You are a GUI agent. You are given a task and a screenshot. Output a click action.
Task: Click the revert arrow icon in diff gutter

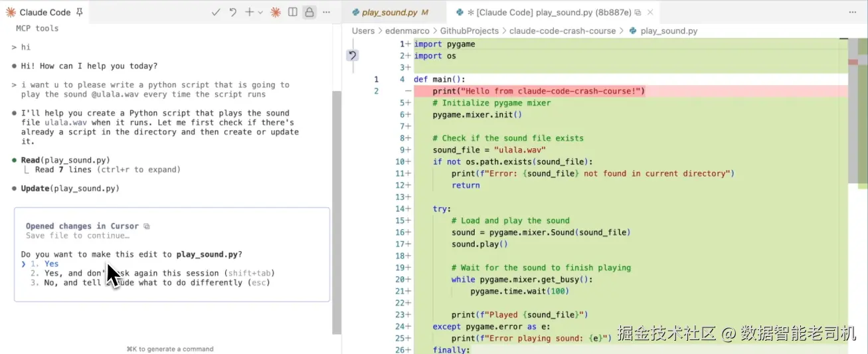click(353, 55)
